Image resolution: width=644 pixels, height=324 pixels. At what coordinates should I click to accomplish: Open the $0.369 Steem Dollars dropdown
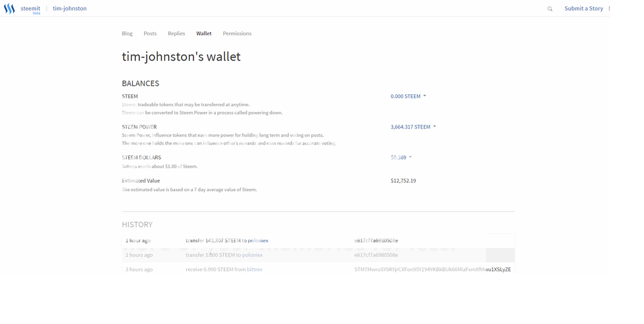(x=401, y=157)
